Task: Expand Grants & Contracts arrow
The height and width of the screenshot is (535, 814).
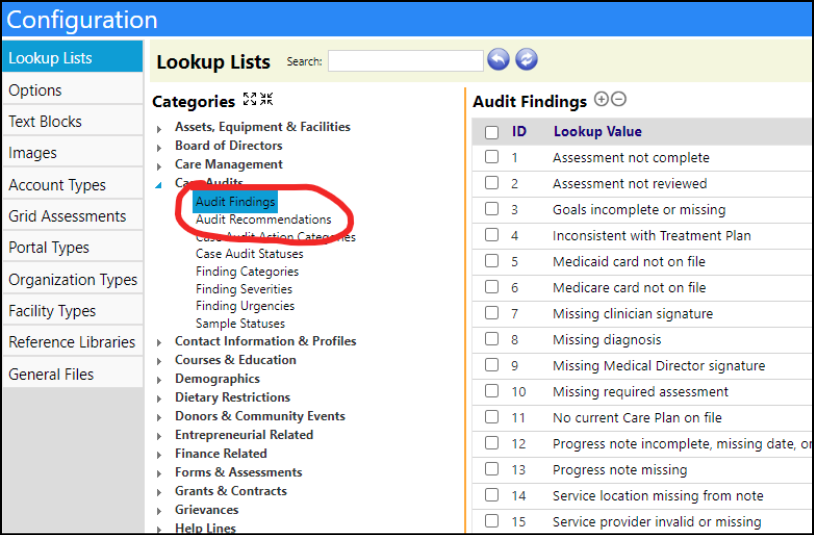Action: [x=159, y=492]
